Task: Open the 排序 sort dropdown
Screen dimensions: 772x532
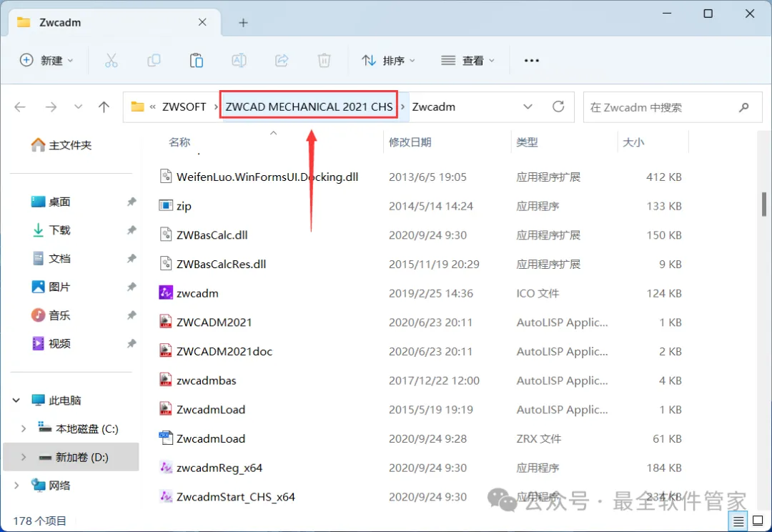Action: click(388, 61)
